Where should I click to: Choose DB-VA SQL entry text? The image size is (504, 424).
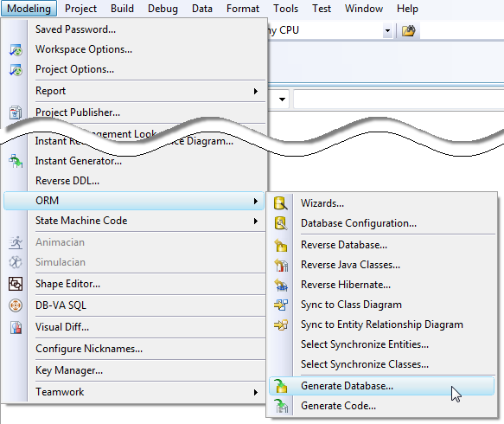pos(61,305)
